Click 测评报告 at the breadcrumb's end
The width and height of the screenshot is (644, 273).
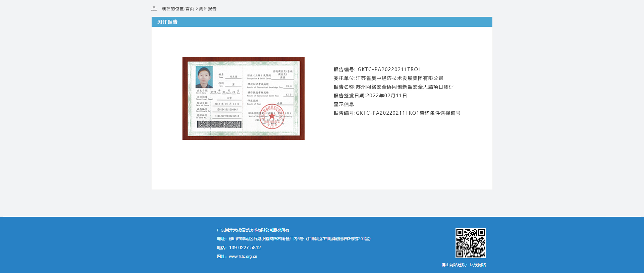(208, 9)
